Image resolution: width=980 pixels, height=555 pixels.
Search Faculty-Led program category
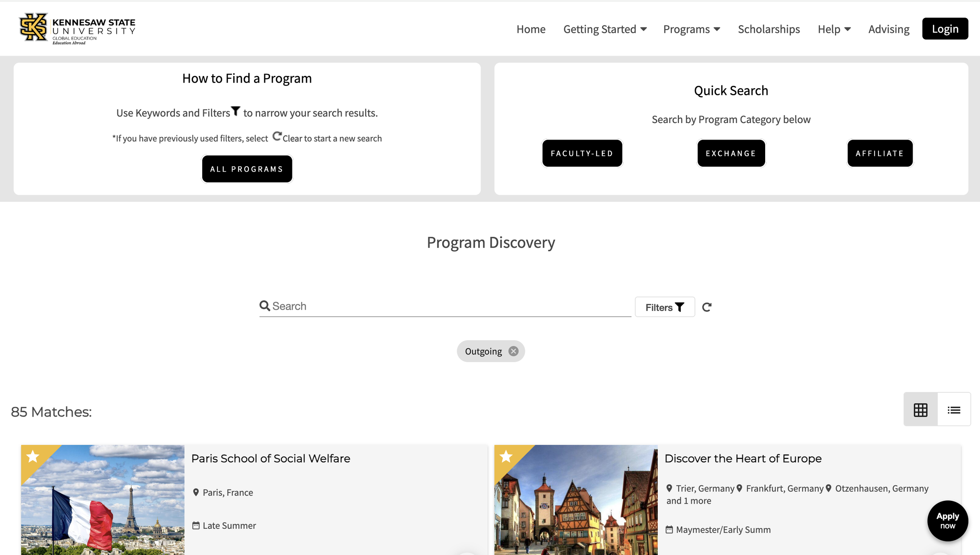pos(582,153)
